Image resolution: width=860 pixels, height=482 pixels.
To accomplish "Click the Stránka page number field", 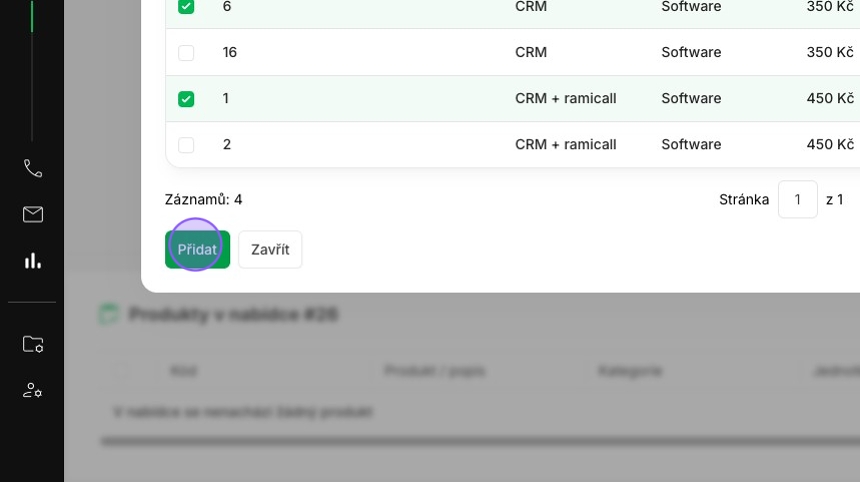I will click(797, 200).
